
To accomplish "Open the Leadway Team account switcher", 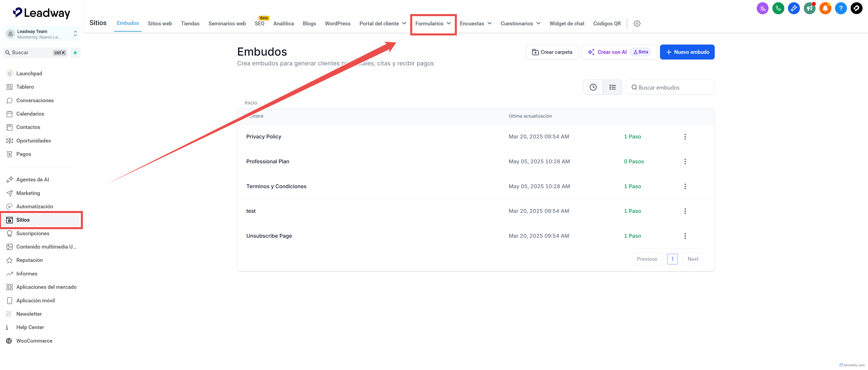I will coord(42,34).
